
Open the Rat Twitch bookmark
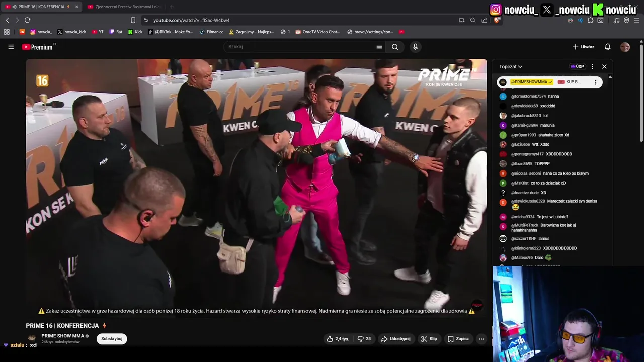coord(116,32)
